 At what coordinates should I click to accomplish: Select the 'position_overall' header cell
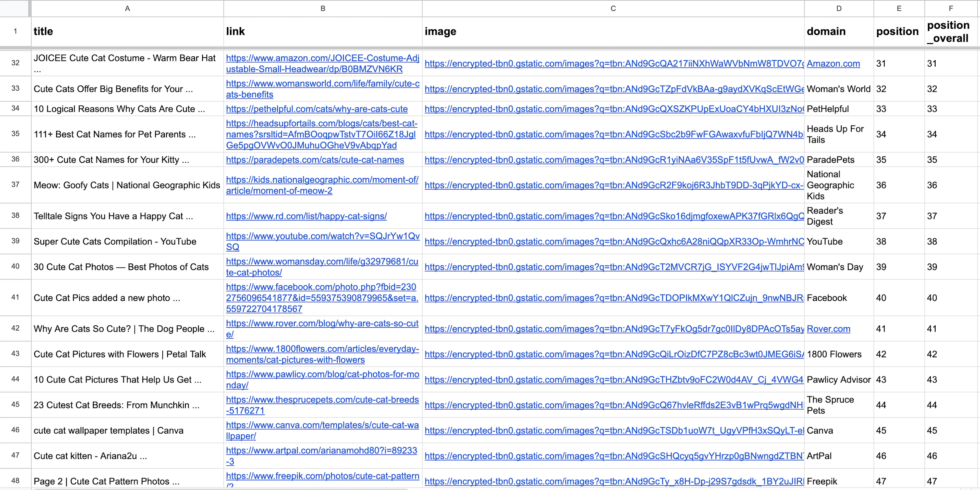[x=951, y=31]
